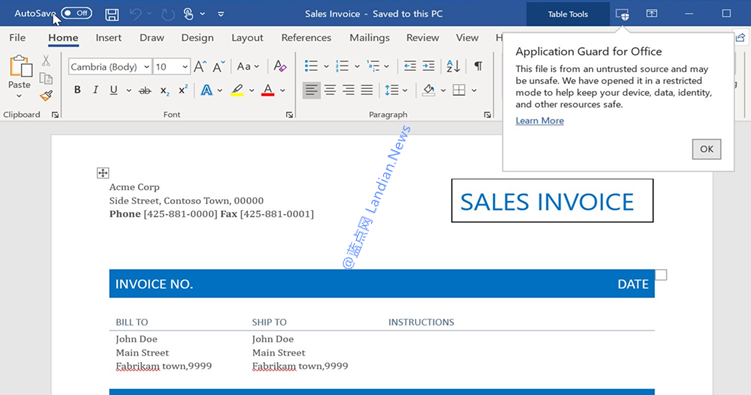Apply yellow text highlight color

(x=237, y=90)
